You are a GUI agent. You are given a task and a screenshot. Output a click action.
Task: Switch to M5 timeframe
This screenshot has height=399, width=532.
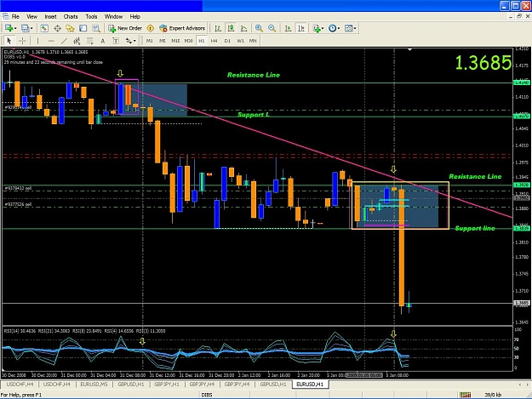click(163, 41)
